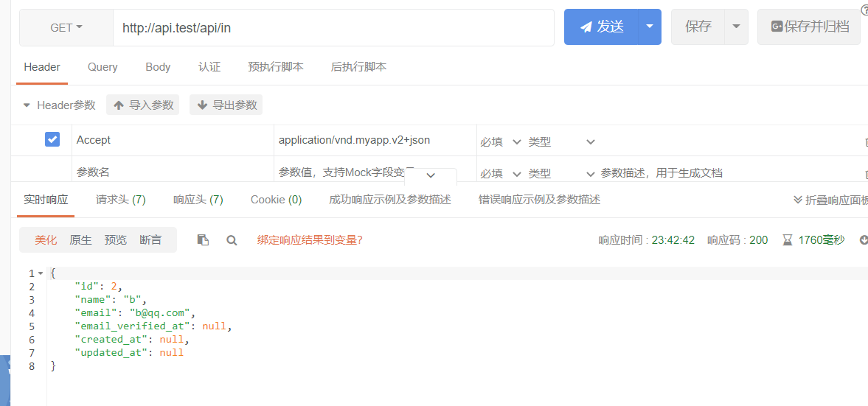This screenshot has width=868, height=406.
Task: Click the copy response icon
Action: tap(203, 240)
